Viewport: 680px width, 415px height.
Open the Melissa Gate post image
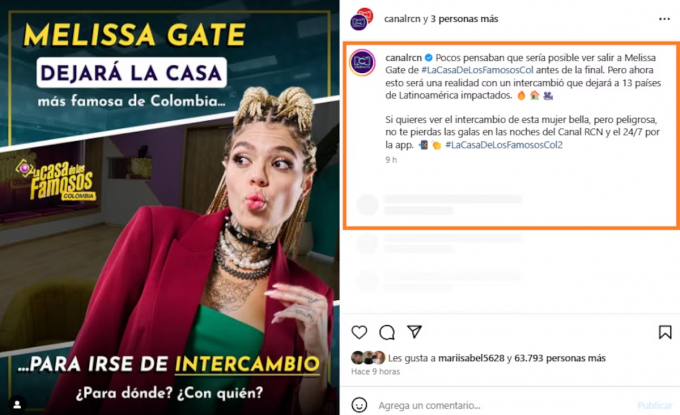click(170, 207)
